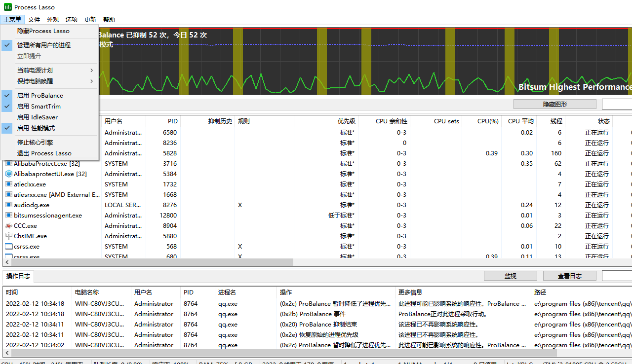Click Bitsum Highest Performance graph label
Screen dimensions: 632x364
click(575, 87)
